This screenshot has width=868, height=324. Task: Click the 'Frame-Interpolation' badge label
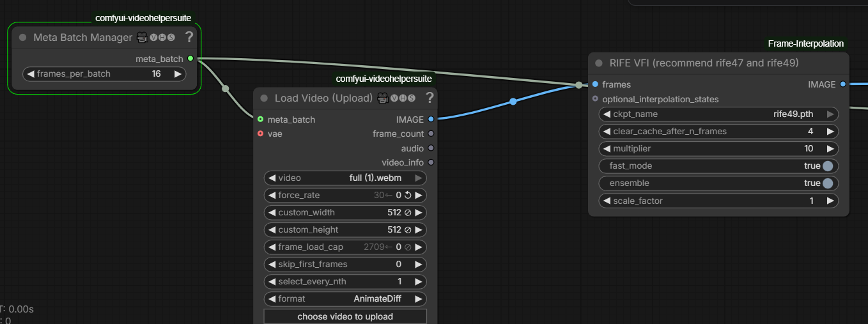806,43
